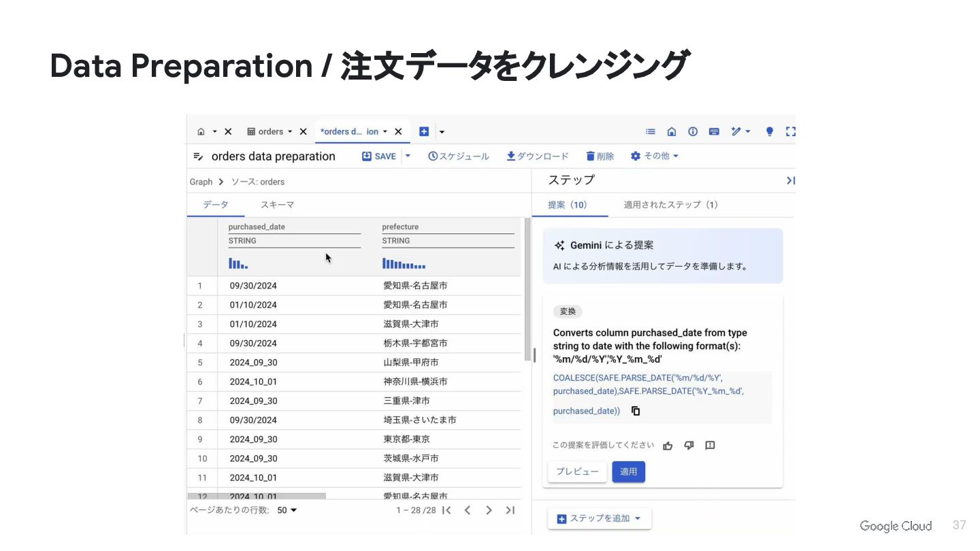Image resolution: width=980 pixels, height=551 pixels.
Task: Click cell 2024_10_01 in row 6
Action: click(x=253, y=382)
